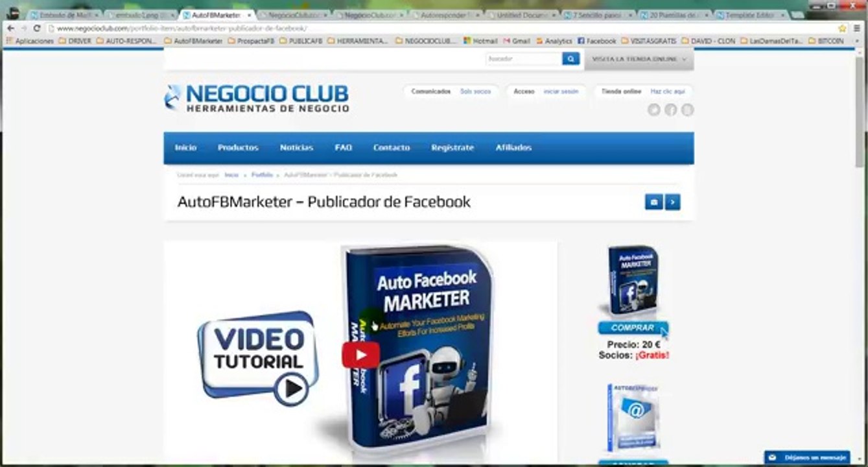Click the blue search magnifier button
The image size is (868, 467).
pyautogui.click(x=570, y=59)
